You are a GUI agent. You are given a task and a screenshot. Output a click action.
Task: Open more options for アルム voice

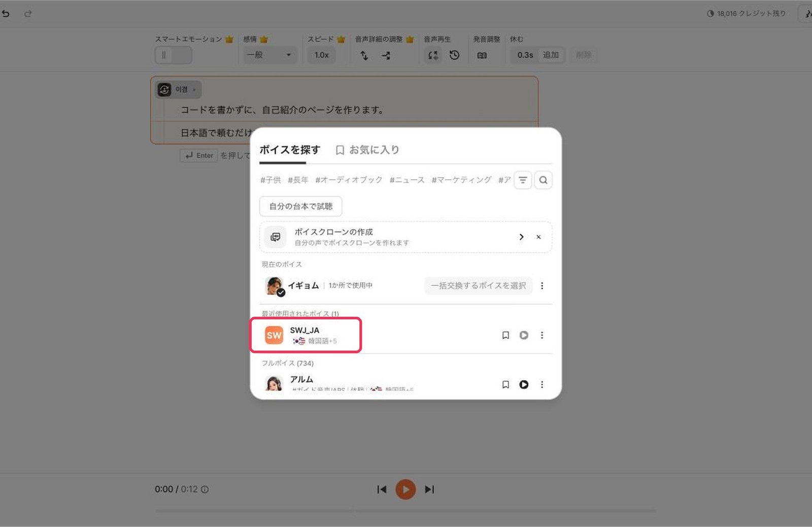click(x=542, y=384)
